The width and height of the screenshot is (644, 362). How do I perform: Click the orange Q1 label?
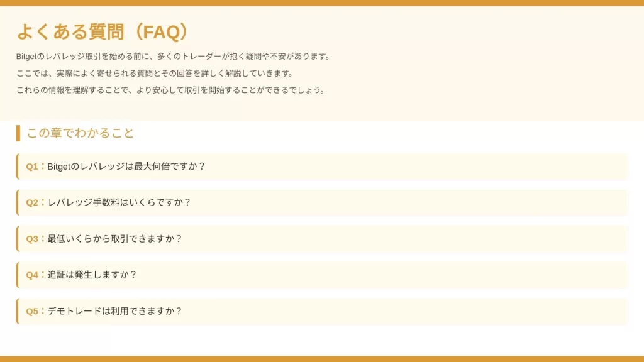click(32, 167)
